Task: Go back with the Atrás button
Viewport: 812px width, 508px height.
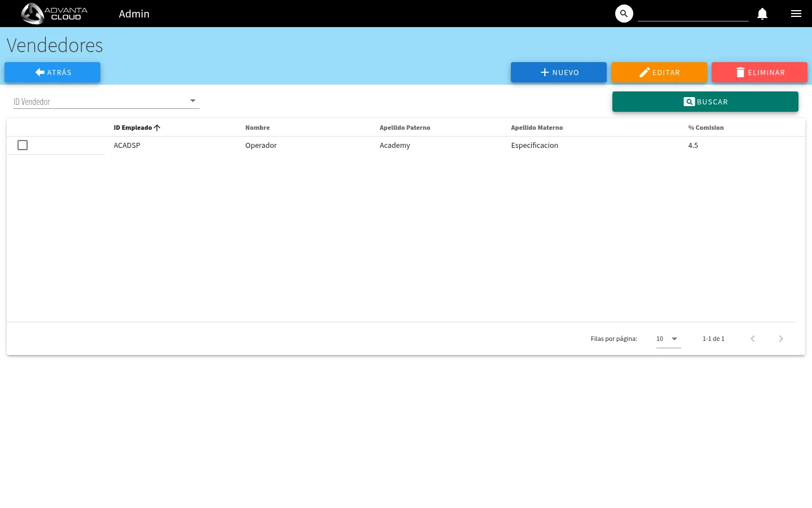Action: pyautogui.click(x=52, y=72)
